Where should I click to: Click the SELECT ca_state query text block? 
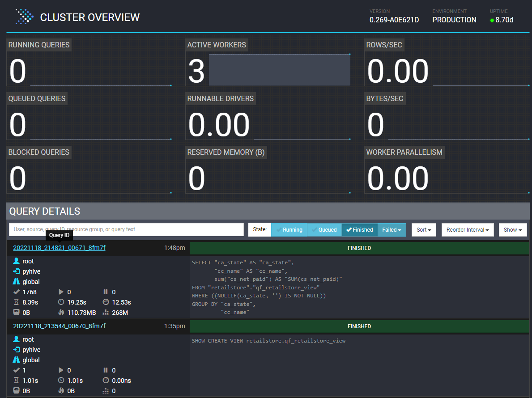[267, 287]
